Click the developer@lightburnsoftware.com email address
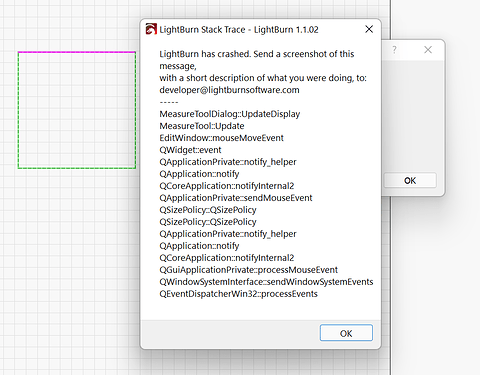Image resolution: width=480 pixels, height=375 pixels. tap(229, 90)
